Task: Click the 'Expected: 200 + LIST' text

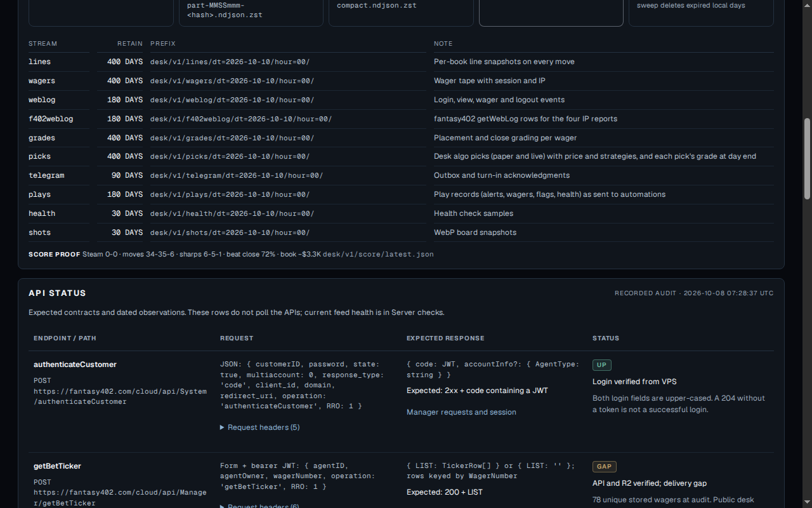Action: pos(445,492)
